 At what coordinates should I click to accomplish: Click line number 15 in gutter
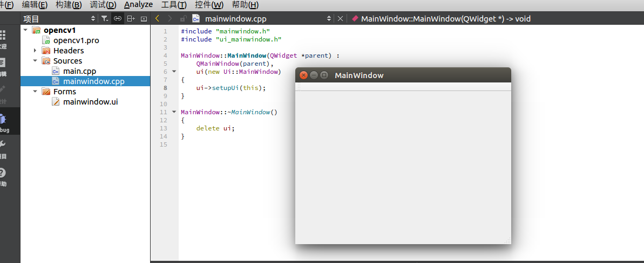tap(164, 144)
